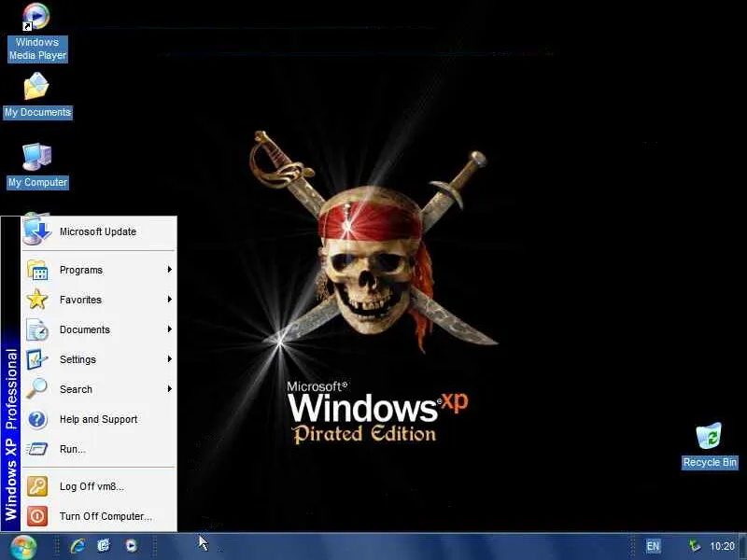Click the EN language indicator
The image size is (747, 560).
tap(653, 546)
